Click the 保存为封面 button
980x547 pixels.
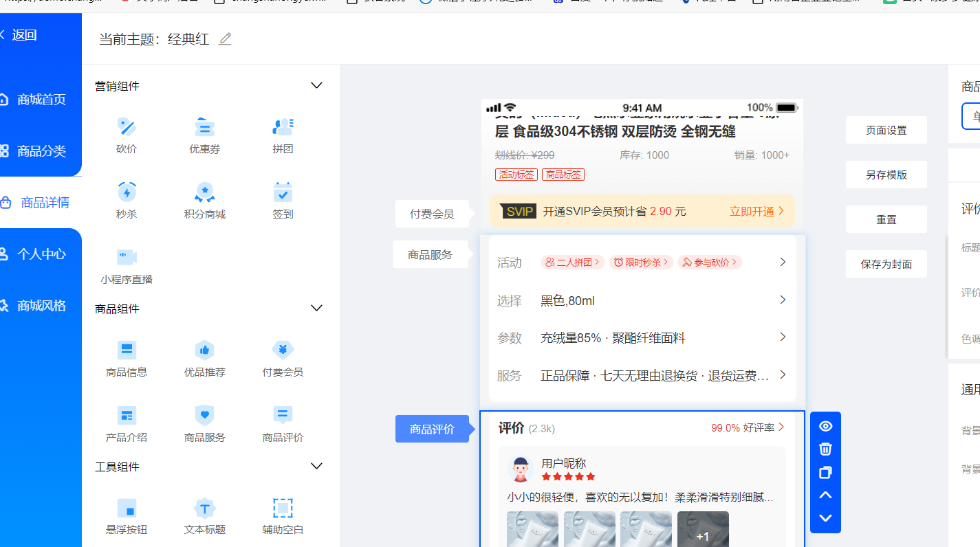pyautogui.click(x=886, y=264)
